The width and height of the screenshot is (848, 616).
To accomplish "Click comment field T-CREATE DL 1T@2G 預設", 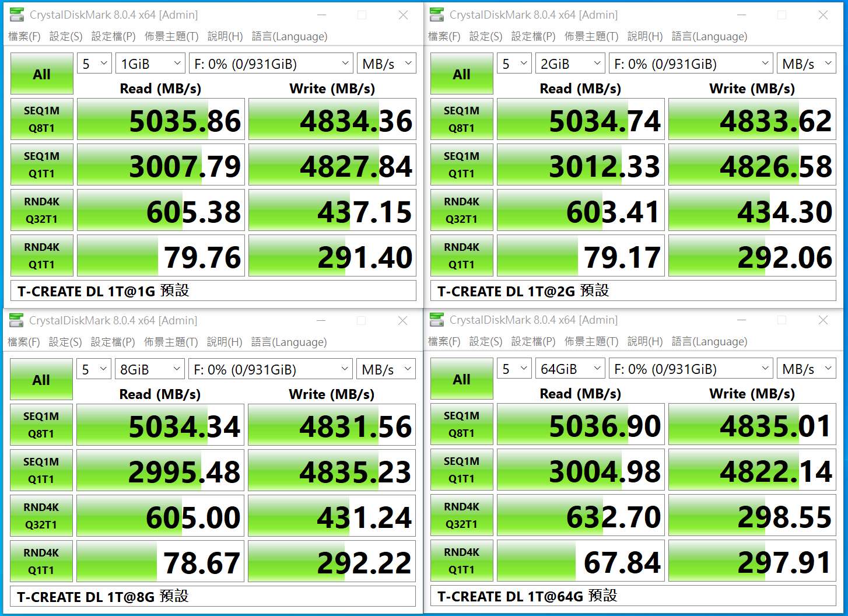I will pyautogui.click(x=633, y=290).
